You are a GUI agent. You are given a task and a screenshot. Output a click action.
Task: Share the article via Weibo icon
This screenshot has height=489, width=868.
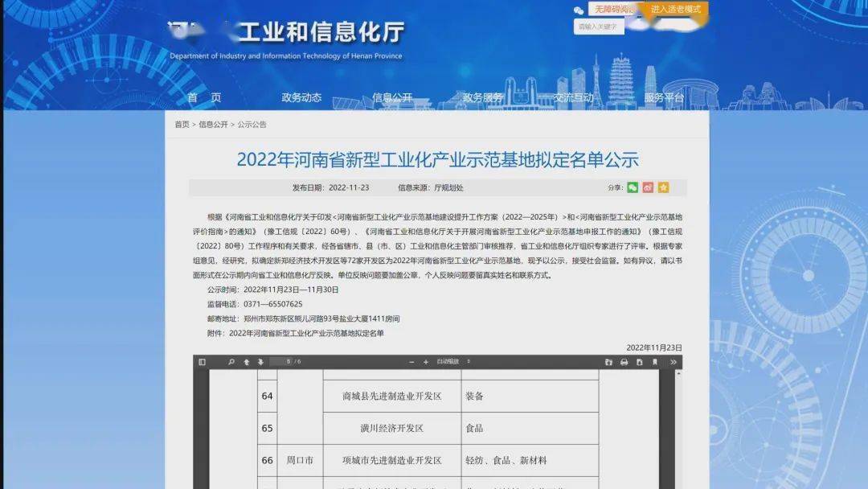[x=648, y=187]
